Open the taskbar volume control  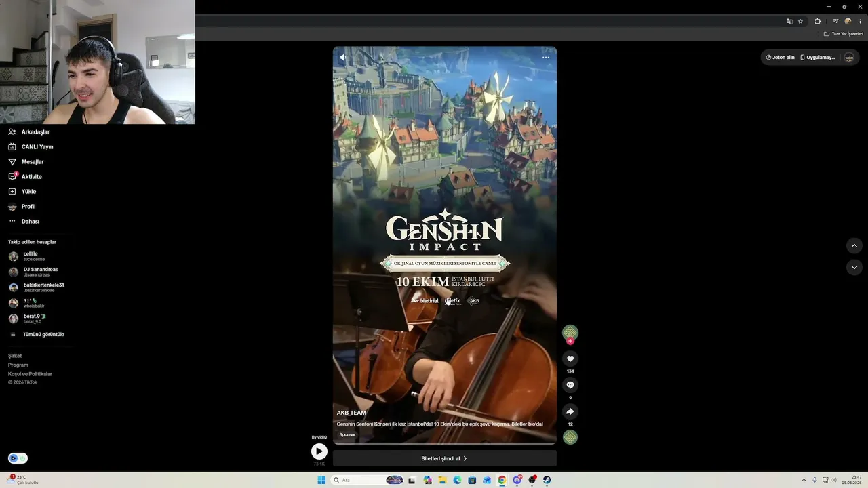pos(833,480)
